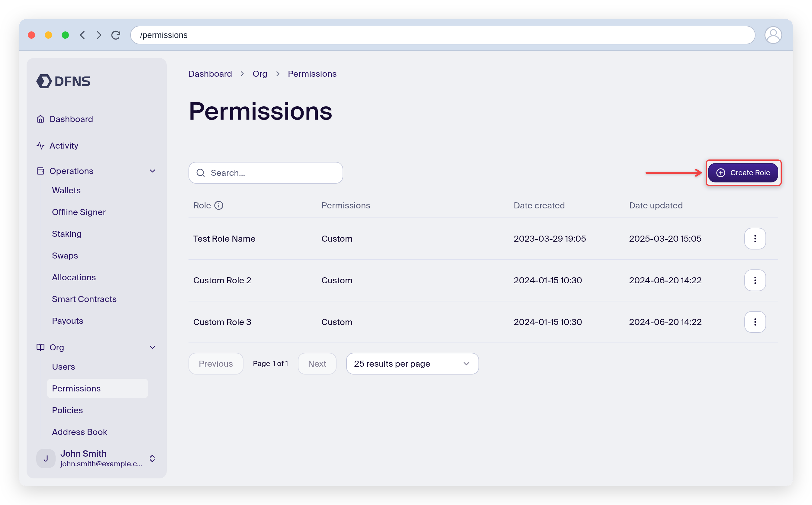Click the 2023-03-29 19:05 date cell

tap(549, 239)
